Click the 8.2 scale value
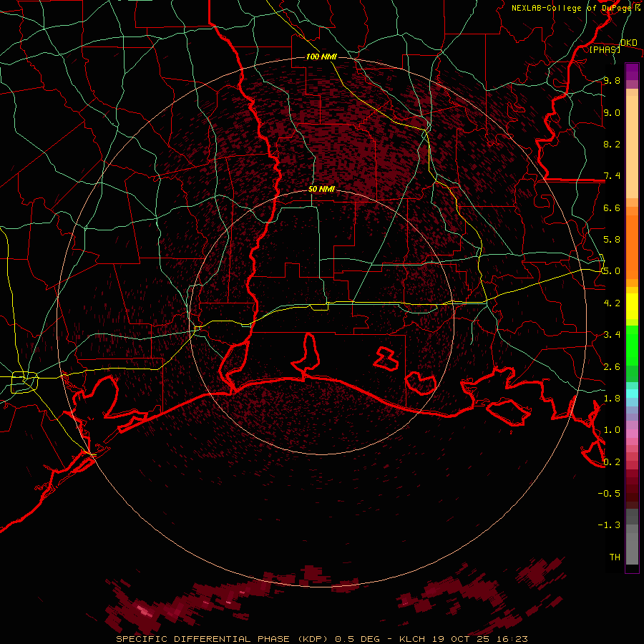Screen dimensions: 644x644 point(612,144)
